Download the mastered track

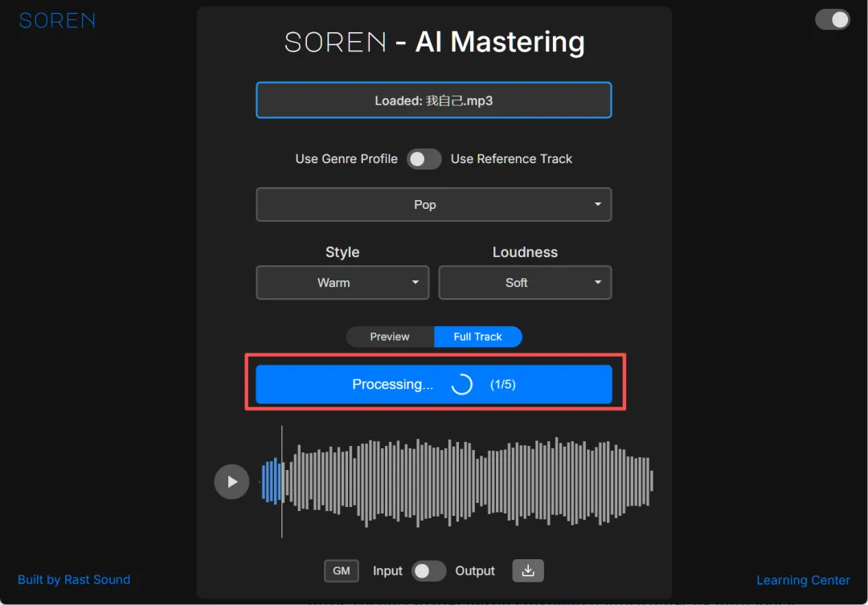(x=527, y=570)
